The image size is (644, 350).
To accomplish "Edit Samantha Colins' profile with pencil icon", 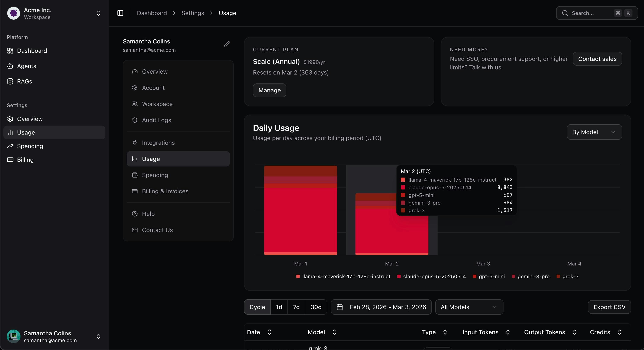I will point(226,44).
